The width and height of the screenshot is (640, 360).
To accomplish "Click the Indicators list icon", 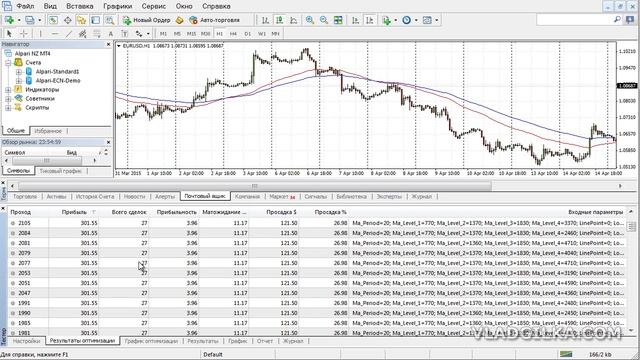I will [x=386, y=20].
